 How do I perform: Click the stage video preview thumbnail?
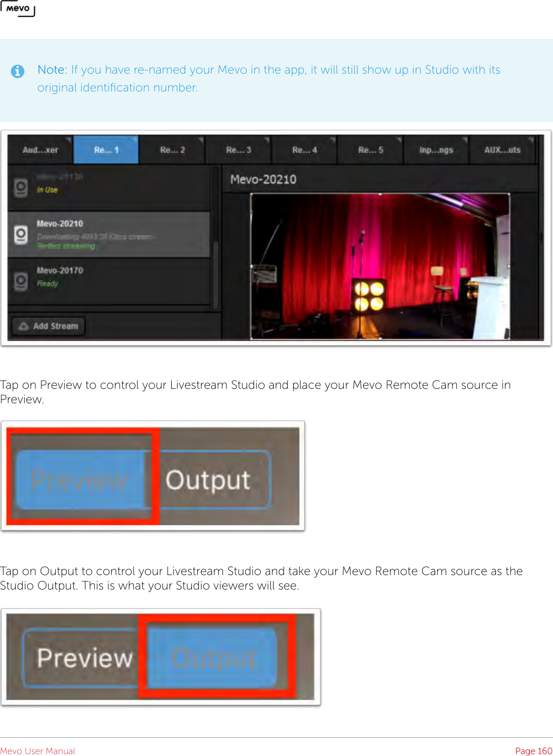pyautogui.click(x=380, y=266)
